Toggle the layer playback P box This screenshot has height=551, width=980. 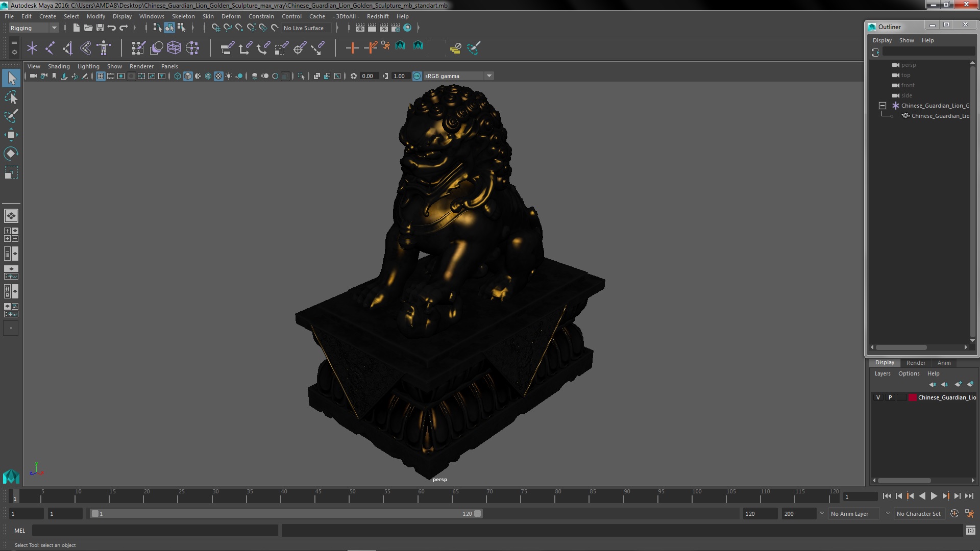click(x=890, y=397)
